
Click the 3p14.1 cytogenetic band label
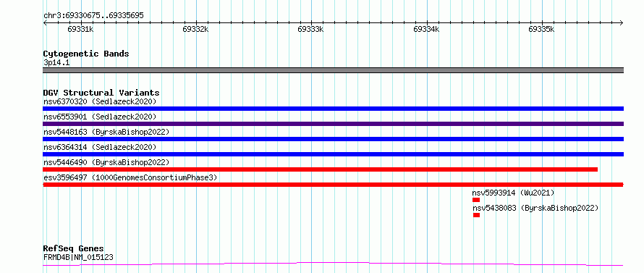click(56, 63)
